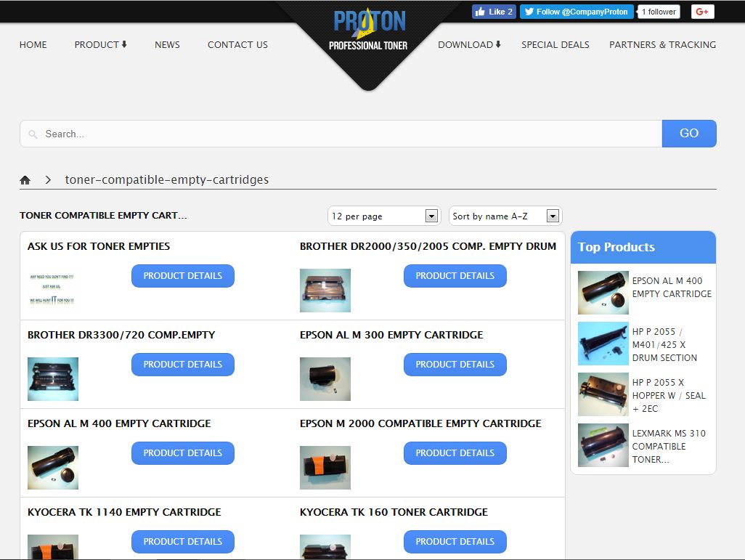View product details for Kyocera TK 1140
The width and height of the screenshot is (745, 560).
[183, 541]
